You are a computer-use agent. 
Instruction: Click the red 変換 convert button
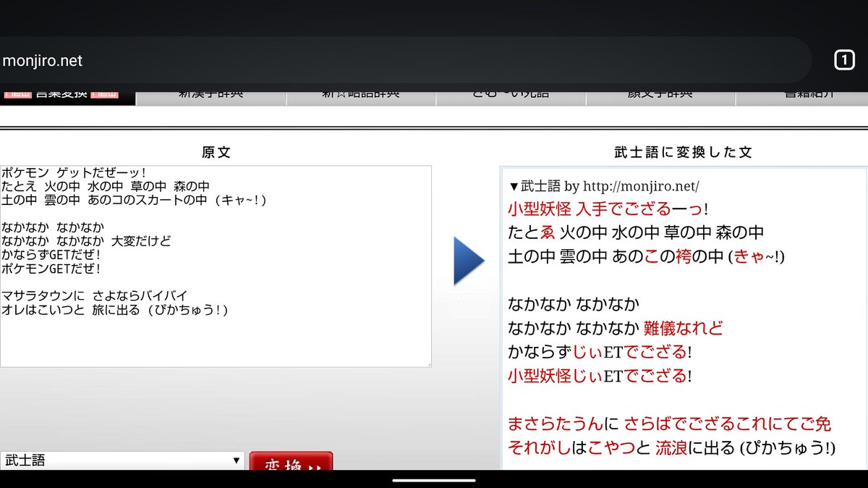click(291, 462)
